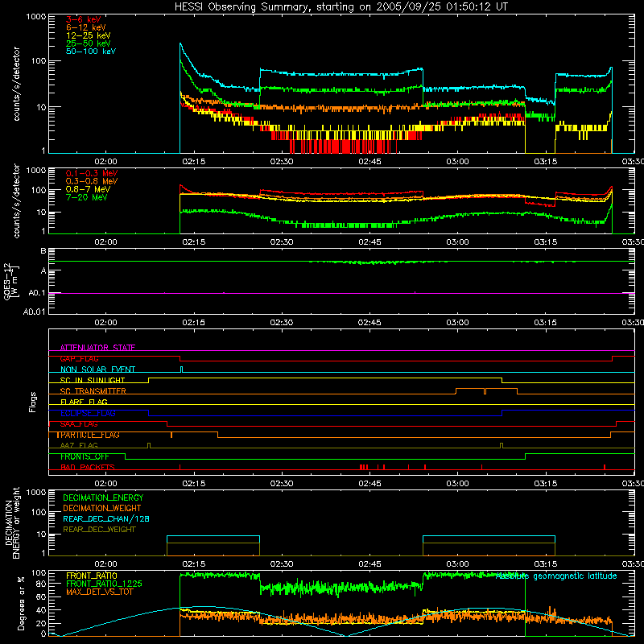Select the FRONTS_OFF flag label
The height and width of the screenshot is (644, 644).
(x=85, y=456)
